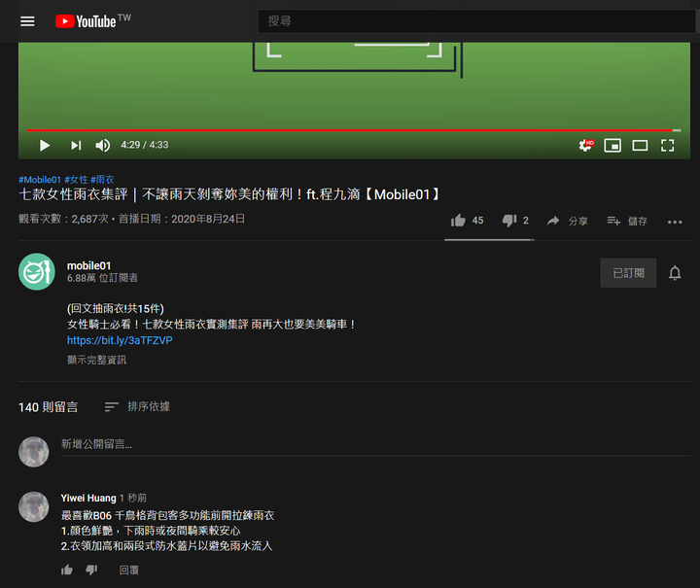Click the 4:29 / 4:33 time display
Screen dimensions: 700x588
[x=145, y=145]
